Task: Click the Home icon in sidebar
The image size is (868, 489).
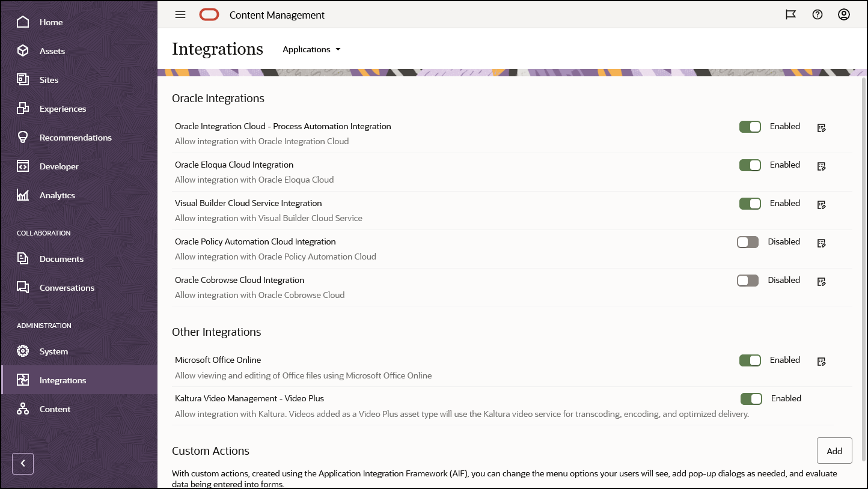Action: (x=23, y=22)
